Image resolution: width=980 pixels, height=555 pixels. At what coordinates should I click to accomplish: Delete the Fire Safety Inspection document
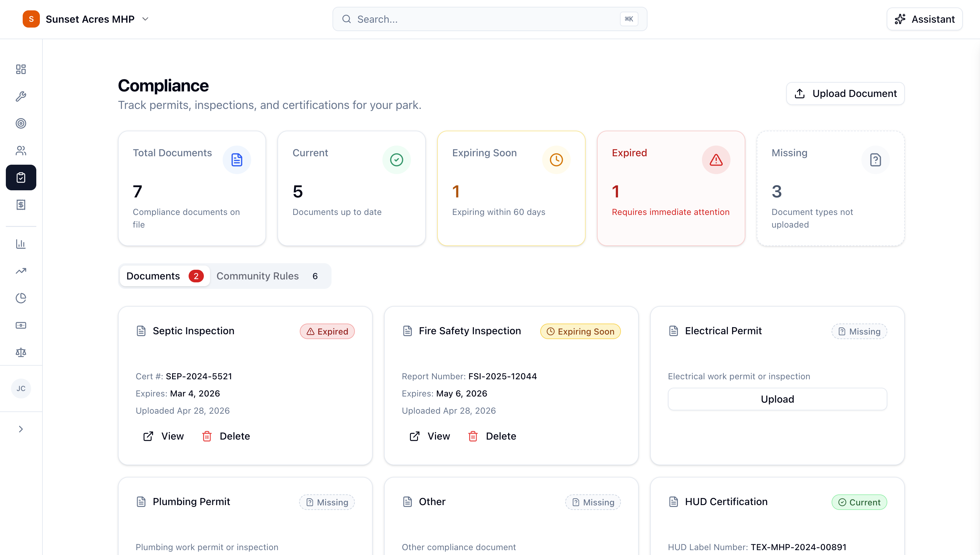click(492, 436)
